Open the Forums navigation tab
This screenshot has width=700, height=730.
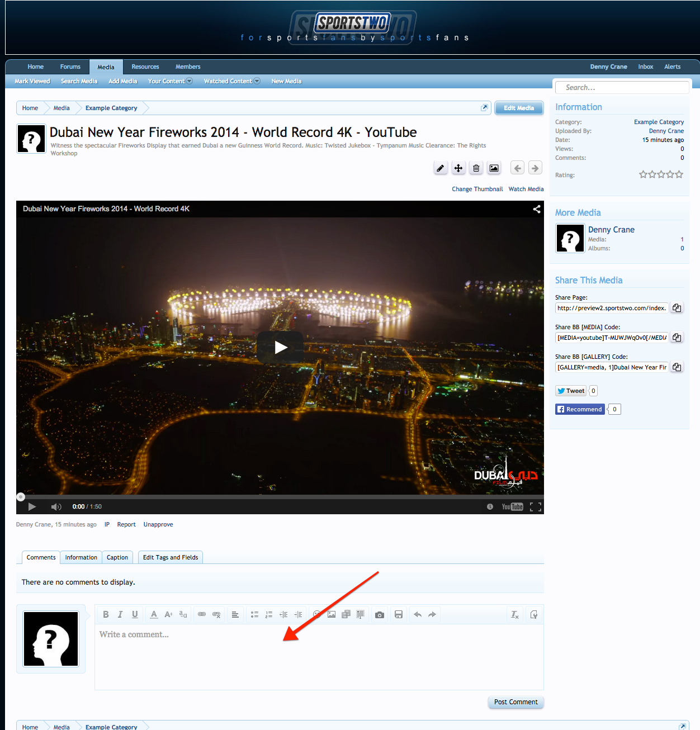(70, 67)
